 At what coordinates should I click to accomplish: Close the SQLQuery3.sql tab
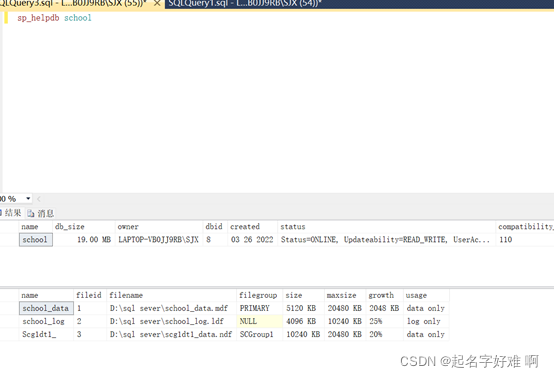(157, 4)
